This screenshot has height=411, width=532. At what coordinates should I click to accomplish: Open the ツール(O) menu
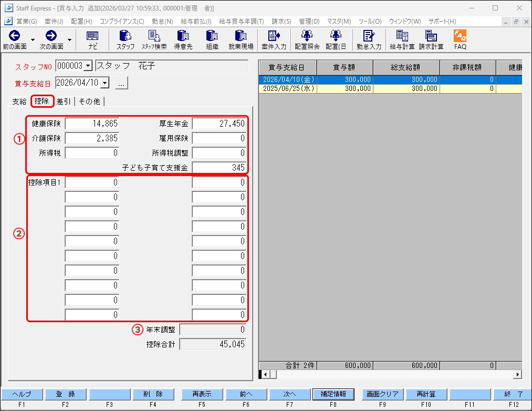click(x=370, y=22)
